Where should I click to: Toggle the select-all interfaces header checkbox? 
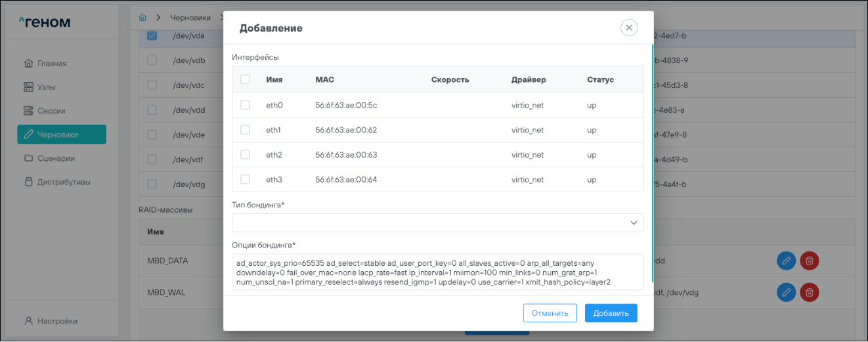click(246, 79)
